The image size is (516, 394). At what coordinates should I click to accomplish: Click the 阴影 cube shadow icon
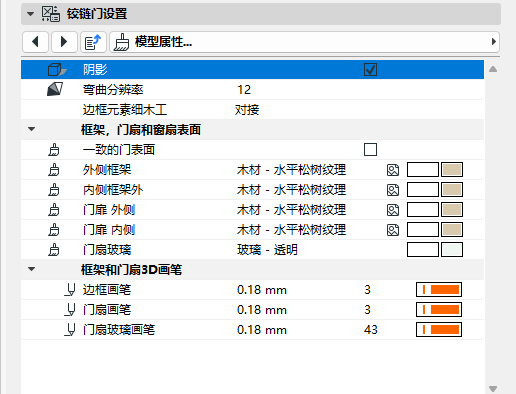pyautogui.click(x=57, y=70)
